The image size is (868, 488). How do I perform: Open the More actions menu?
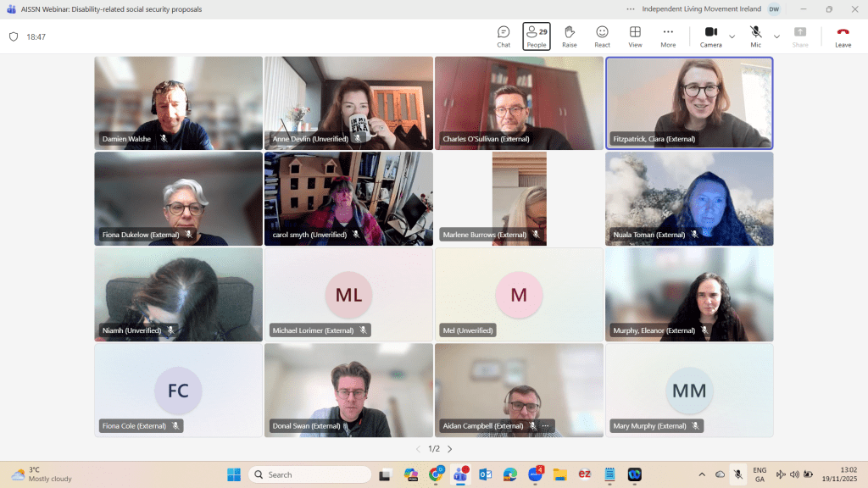pos(668,36)
